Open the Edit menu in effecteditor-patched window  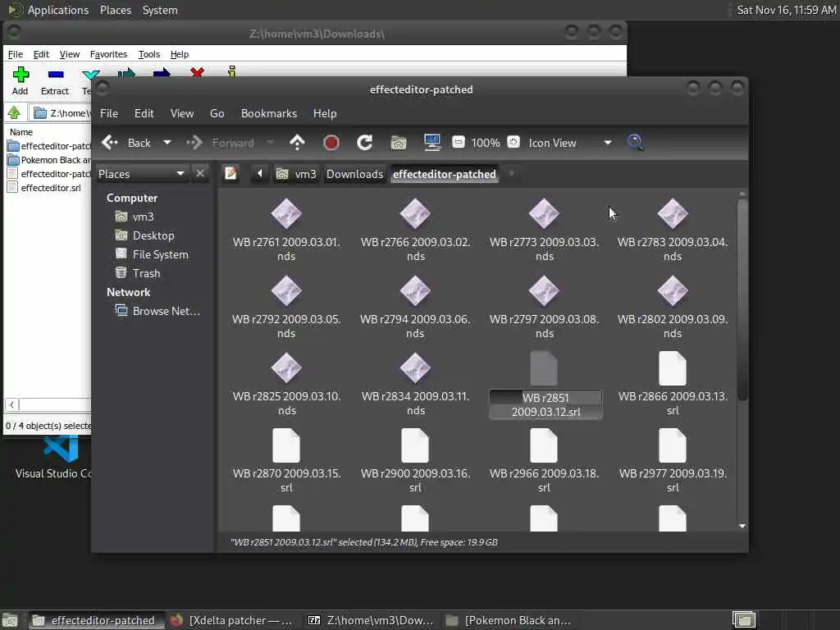[x=144, y=113]
